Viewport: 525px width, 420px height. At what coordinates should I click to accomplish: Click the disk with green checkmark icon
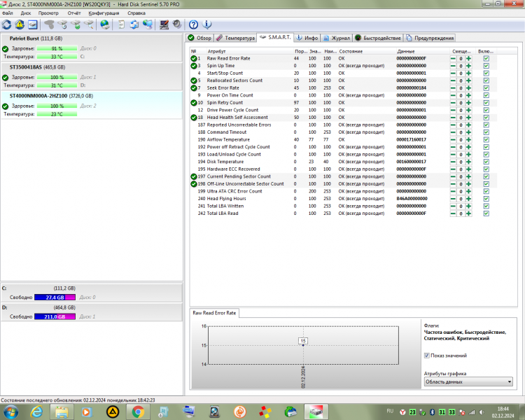click(76, 24)
